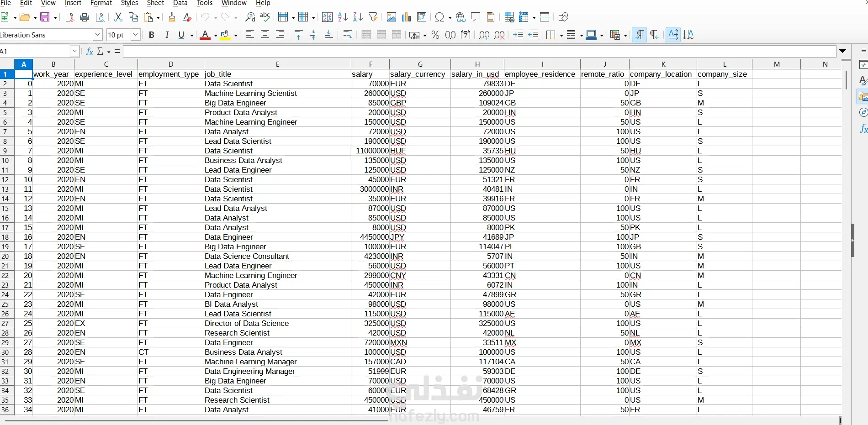Cut selection with scissors icon

(118, 17)
